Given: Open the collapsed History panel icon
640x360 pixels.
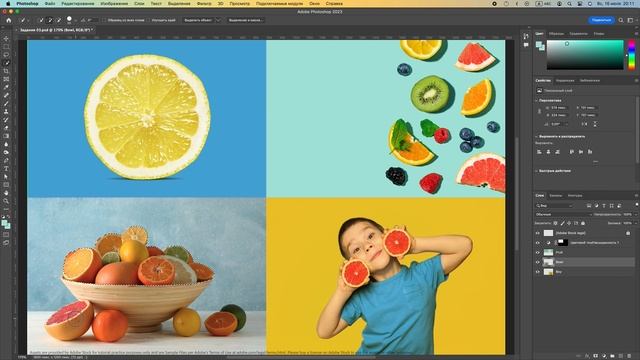Looking at the screenshot, I should (526, 36).
